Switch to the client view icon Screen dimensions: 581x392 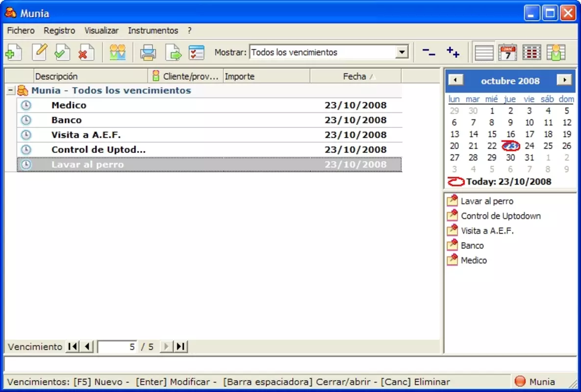click(556, 52)
